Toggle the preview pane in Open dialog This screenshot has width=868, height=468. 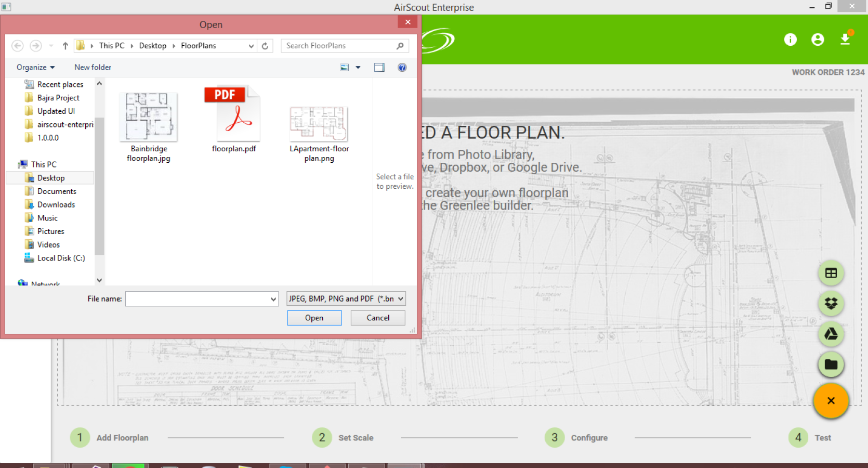point(379,68)
